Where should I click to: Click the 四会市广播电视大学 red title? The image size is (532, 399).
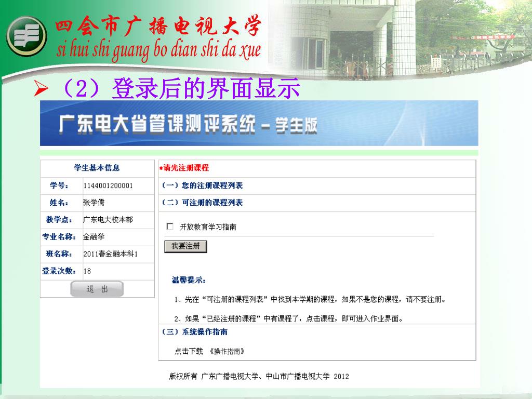tap(158, 26)
